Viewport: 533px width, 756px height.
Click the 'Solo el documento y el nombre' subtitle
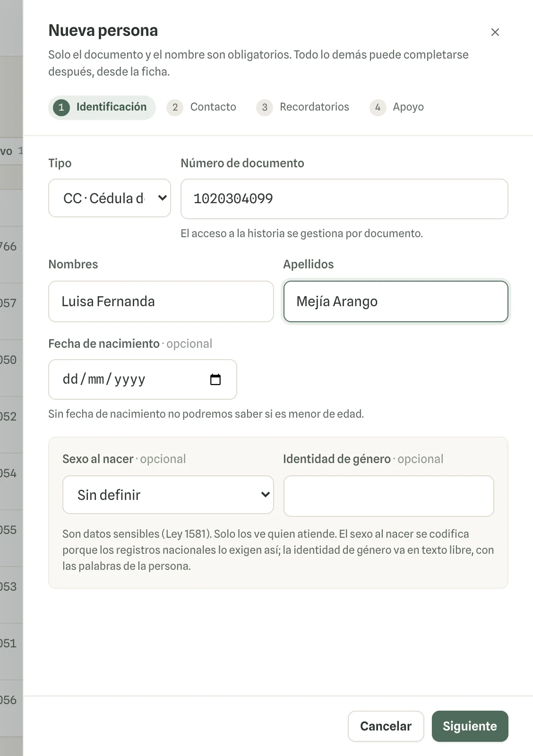(x=258, y=63)
